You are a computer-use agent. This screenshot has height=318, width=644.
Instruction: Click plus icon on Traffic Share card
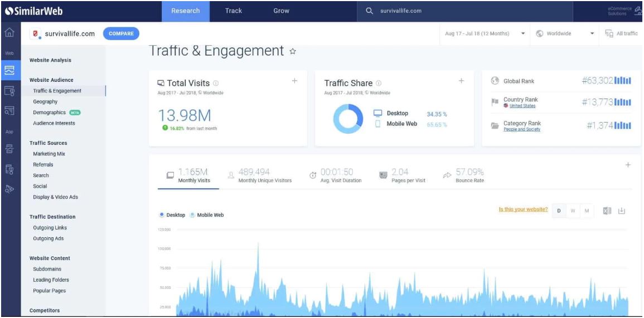[461, 81]
